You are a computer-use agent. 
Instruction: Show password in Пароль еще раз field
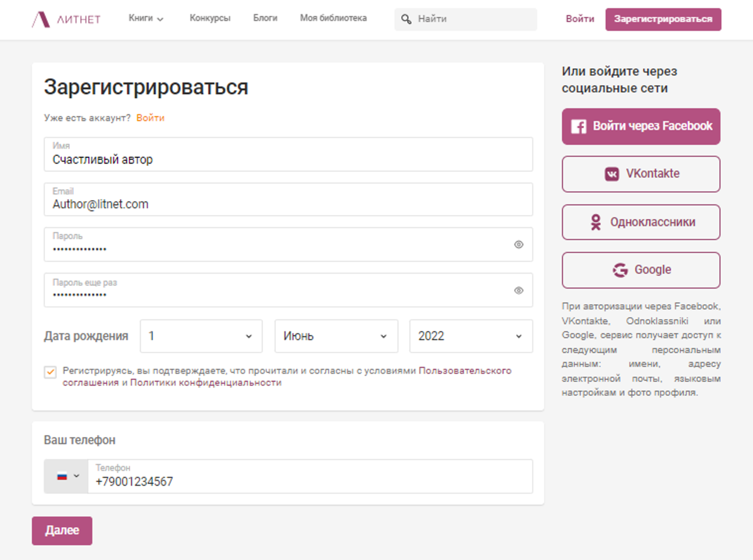(519, 290)
